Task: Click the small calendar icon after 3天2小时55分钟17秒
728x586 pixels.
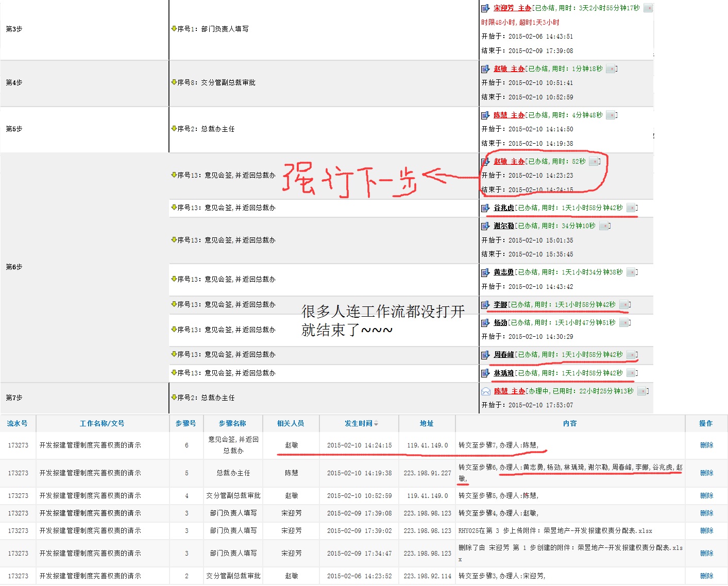Action: coord(648,8)
